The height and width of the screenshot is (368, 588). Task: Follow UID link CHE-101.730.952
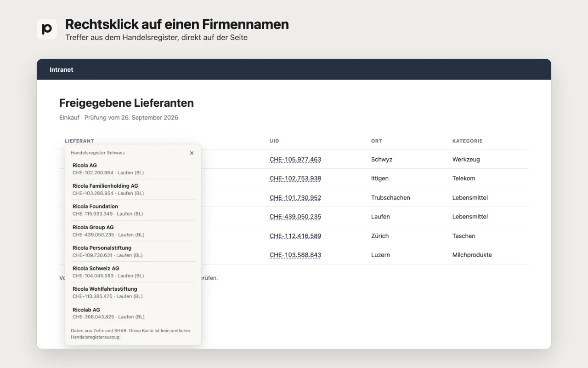click(295, 198)
